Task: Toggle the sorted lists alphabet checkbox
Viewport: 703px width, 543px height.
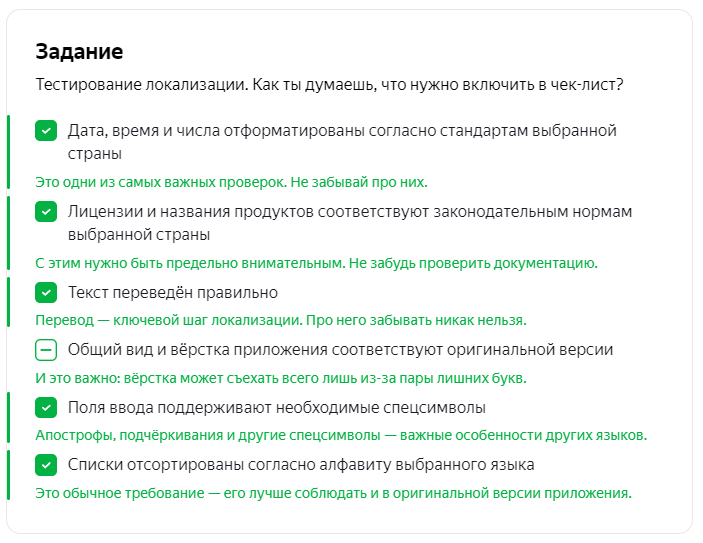Action: tap(46, 465)
